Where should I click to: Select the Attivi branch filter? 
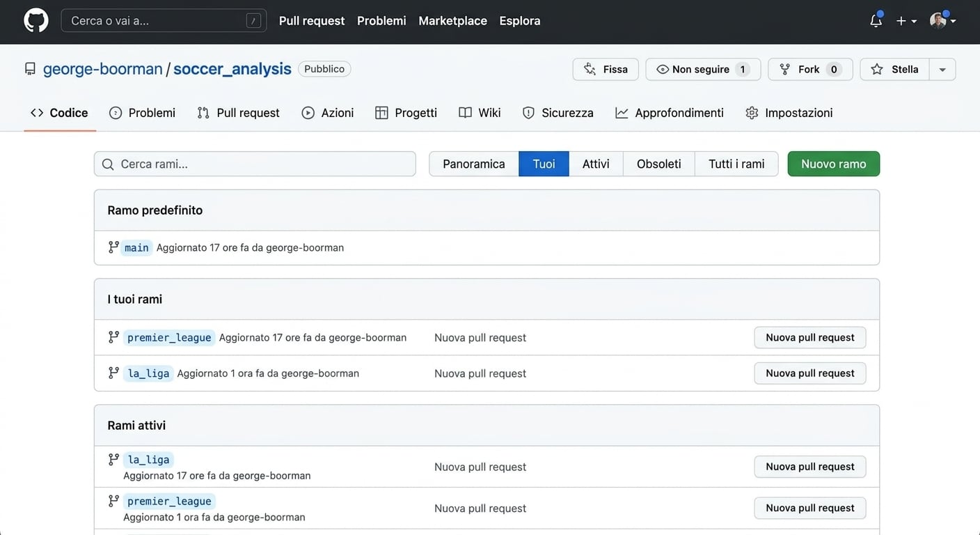click(596, 164)
